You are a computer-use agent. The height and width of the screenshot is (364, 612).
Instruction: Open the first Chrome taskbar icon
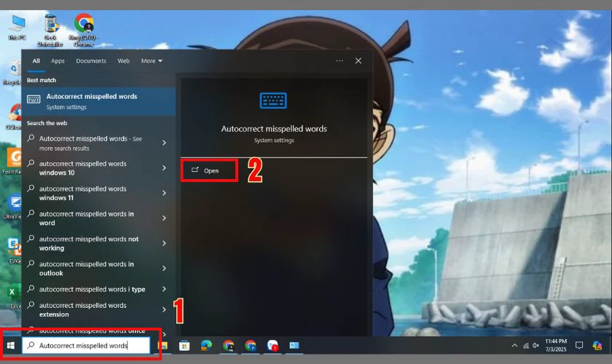228,346
